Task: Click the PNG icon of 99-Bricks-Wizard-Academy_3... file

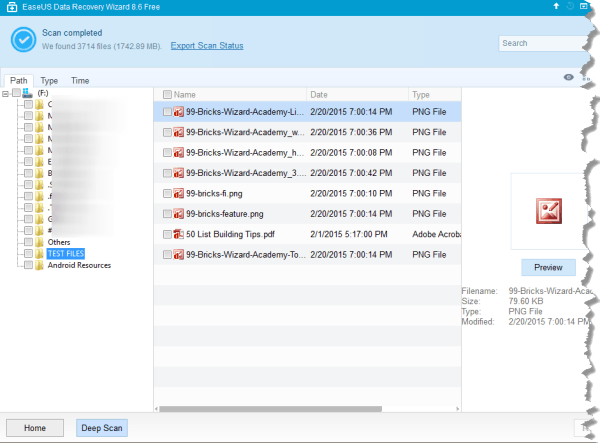Action: (178, 173)
